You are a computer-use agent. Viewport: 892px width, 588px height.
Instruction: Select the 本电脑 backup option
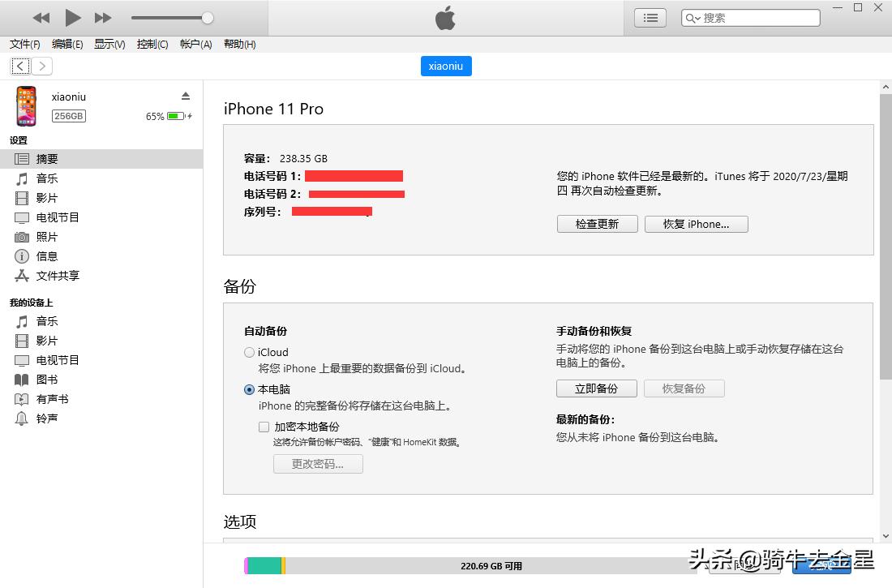pyautogui.click(x=249, y=389)
